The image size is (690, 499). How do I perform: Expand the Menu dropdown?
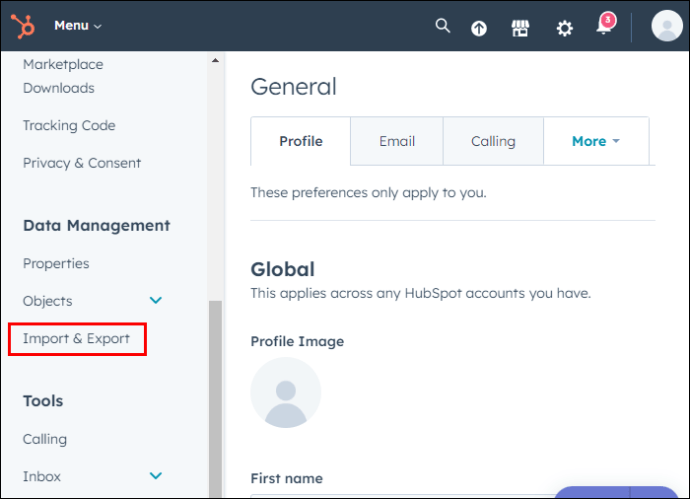pos(78,26)
